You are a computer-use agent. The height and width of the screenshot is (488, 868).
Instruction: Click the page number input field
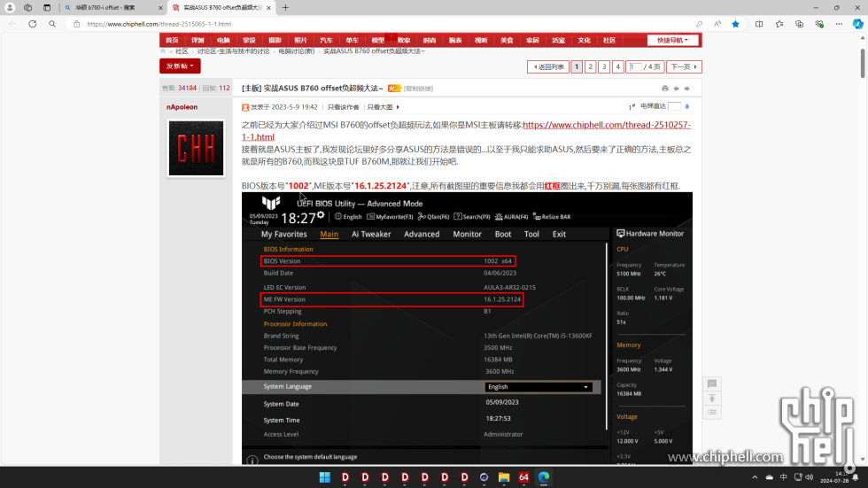(x=636, y=67)
